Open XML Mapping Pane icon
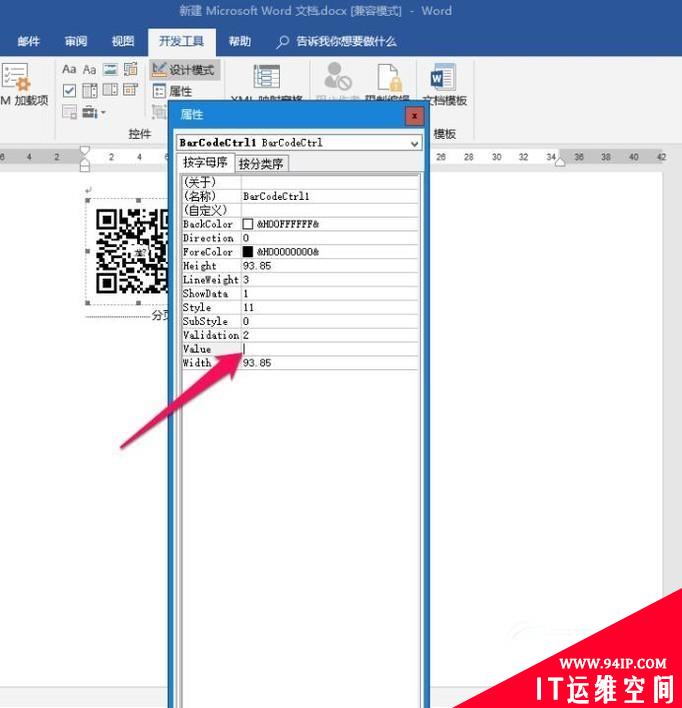 pos(266,77)
